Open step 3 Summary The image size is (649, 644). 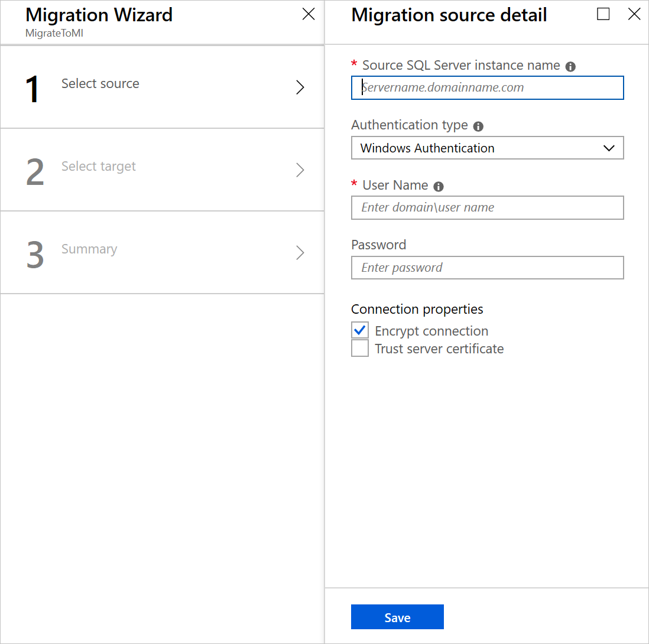(x=89, y=249)
